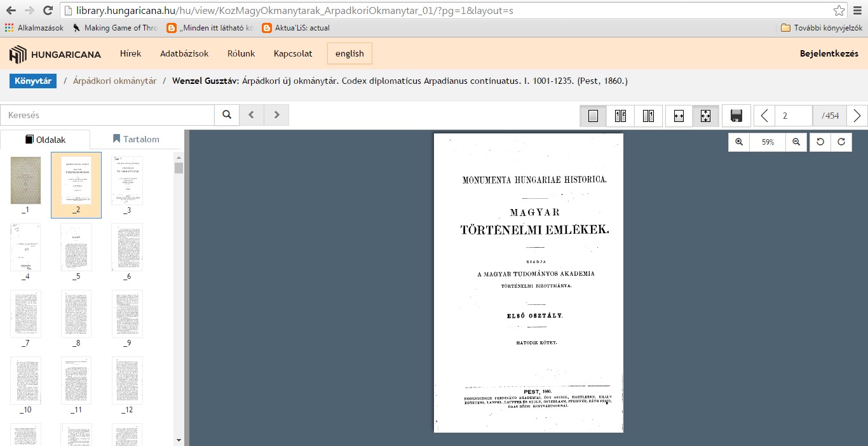The height and width of the screenshot is (446, 868).
Task: Click the thumbnail panel scrollbar handle
Action: coord(179,168)
